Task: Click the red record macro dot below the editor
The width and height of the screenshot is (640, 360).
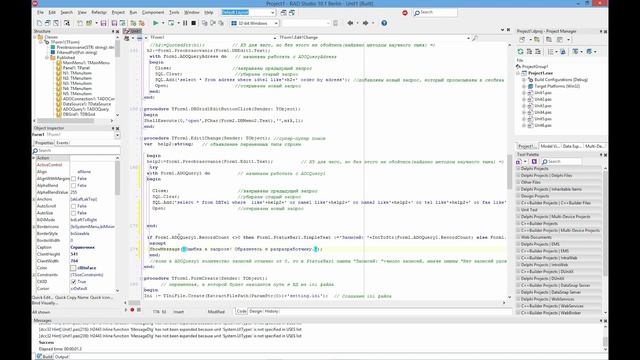Action: 132,310
